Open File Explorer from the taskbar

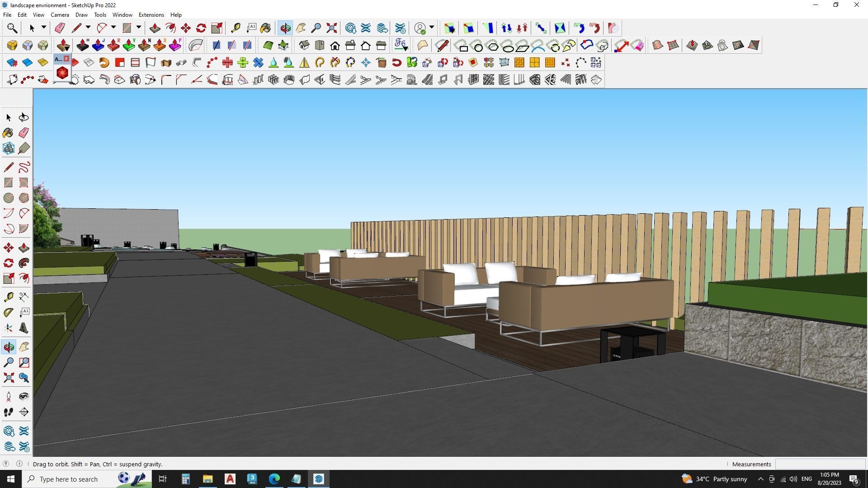click(x=208, y=479)
